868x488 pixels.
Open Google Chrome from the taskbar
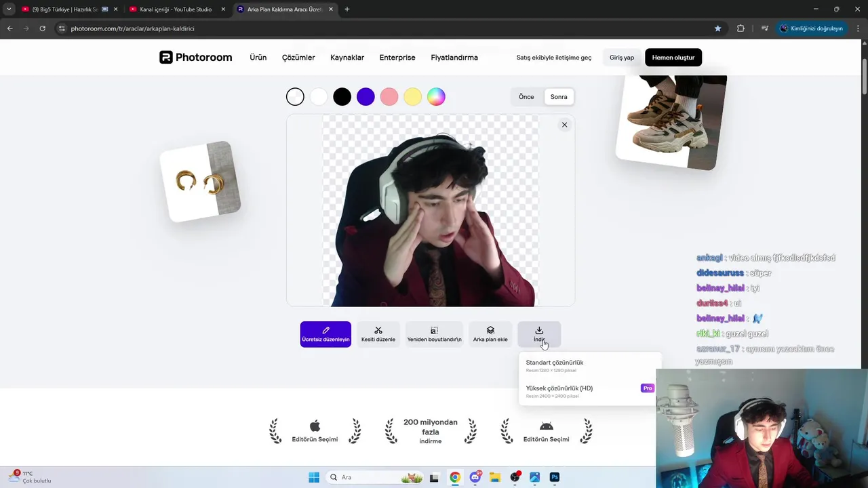454,477
